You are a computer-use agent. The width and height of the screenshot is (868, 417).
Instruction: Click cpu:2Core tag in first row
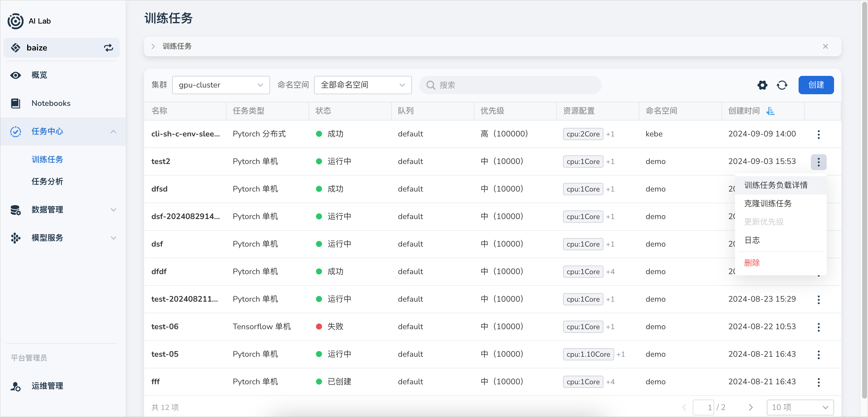583,134
